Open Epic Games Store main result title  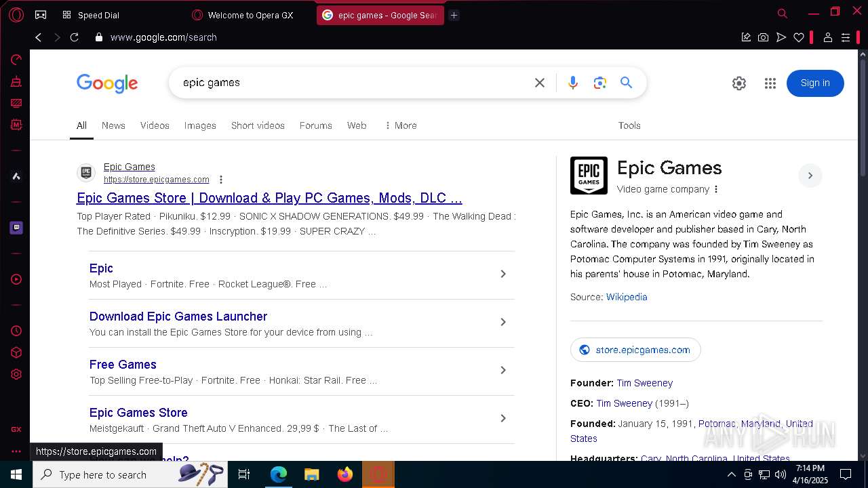click(269, 198)
